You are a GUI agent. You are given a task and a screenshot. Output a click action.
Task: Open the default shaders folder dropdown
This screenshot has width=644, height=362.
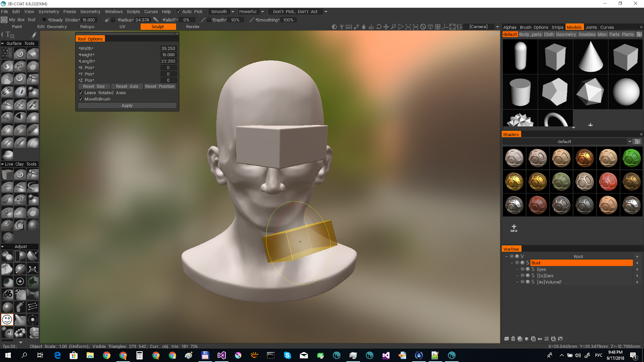pyautogui.click(x=630, y=142)
